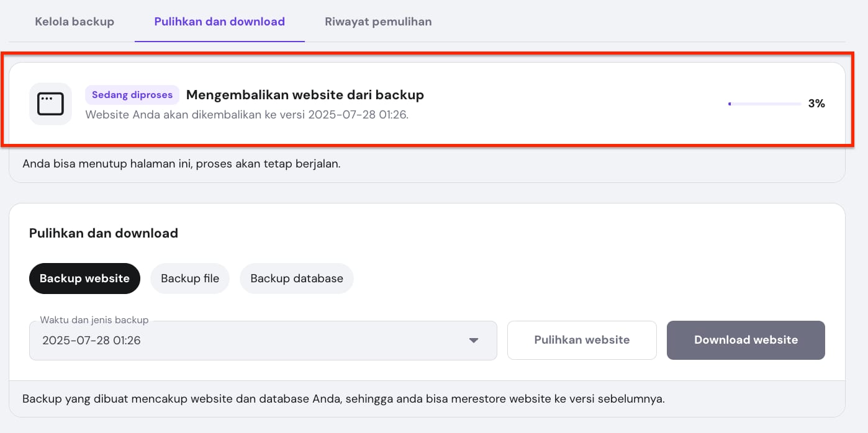The width and height of the screenshot is (868, 433).
Task: Click the restore version description text
Action: (246, 115)
